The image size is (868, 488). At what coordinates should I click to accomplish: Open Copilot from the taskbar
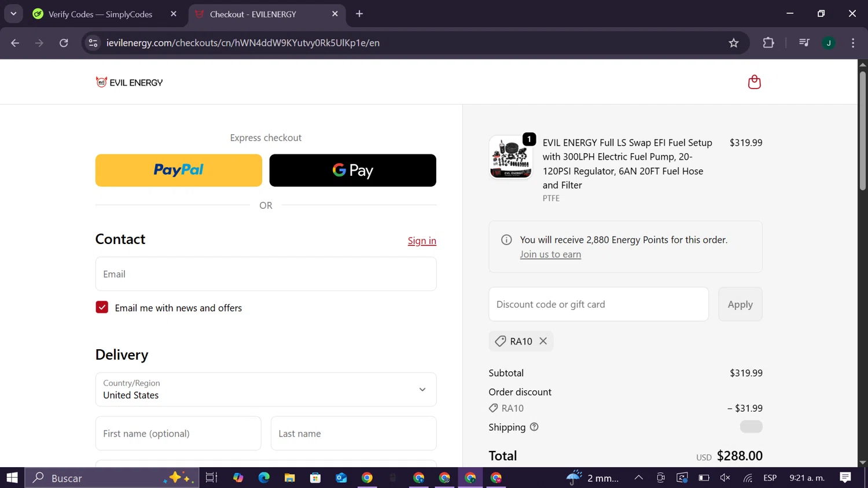238,478
